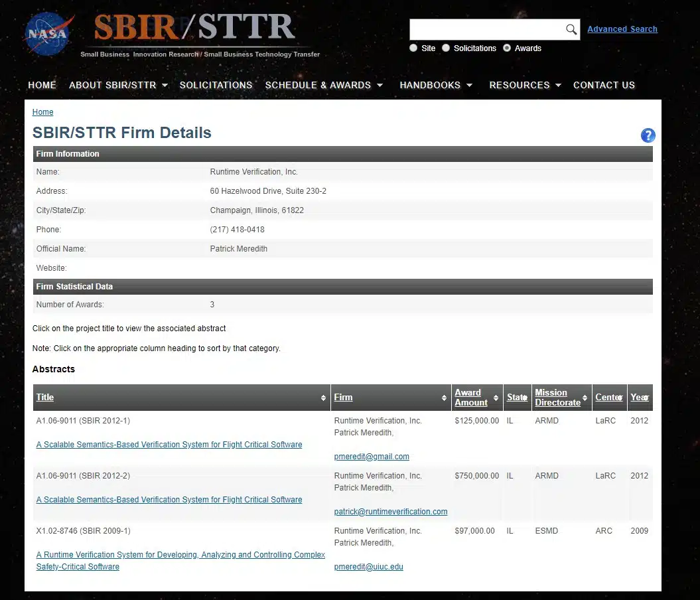Click the Firm column sort arrows
Image resolution: width=700 pixels, height=600 pixels.
444,398
